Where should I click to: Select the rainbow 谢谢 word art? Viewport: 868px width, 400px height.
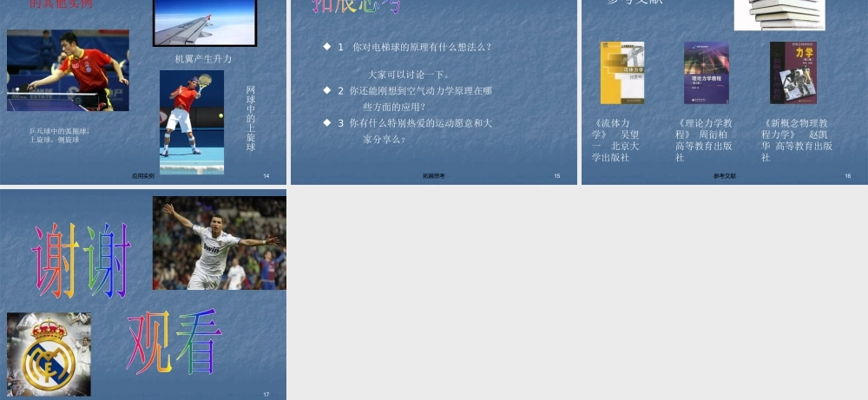[82, 259]
